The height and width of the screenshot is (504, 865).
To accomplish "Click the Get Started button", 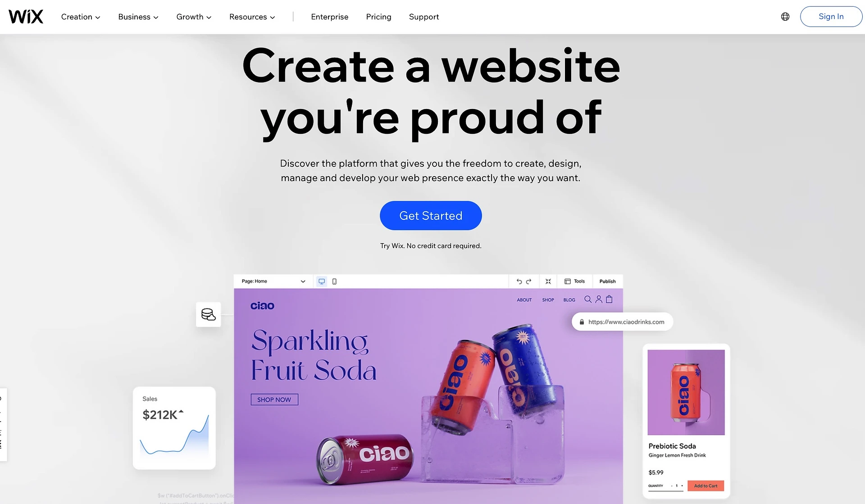I will (x=431, y=215).
